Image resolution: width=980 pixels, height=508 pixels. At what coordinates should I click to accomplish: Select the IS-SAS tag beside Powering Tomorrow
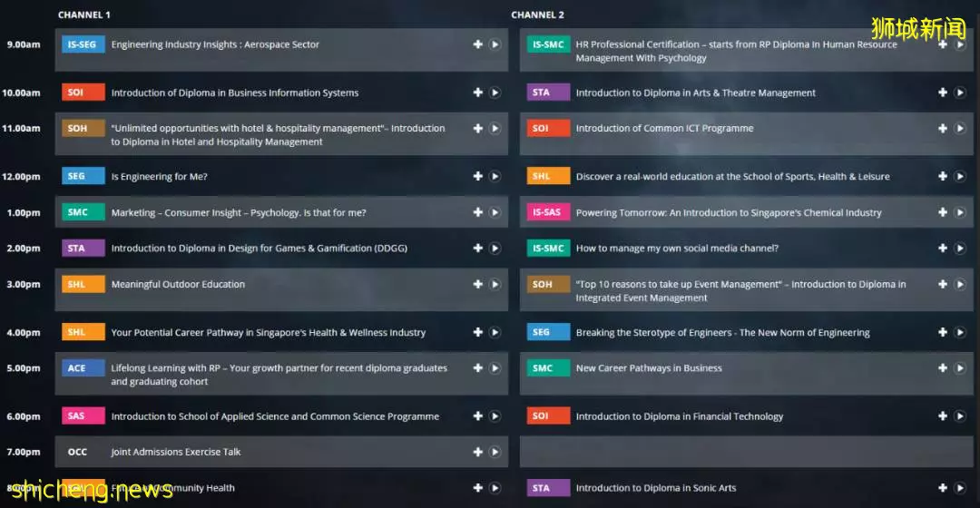pos(548,212)
